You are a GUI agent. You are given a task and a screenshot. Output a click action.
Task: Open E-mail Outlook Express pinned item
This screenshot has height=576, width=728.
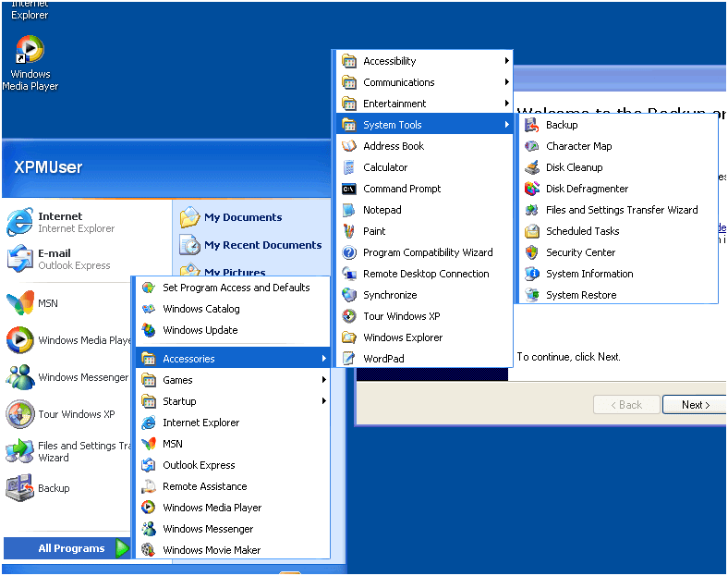pos(59,259)
